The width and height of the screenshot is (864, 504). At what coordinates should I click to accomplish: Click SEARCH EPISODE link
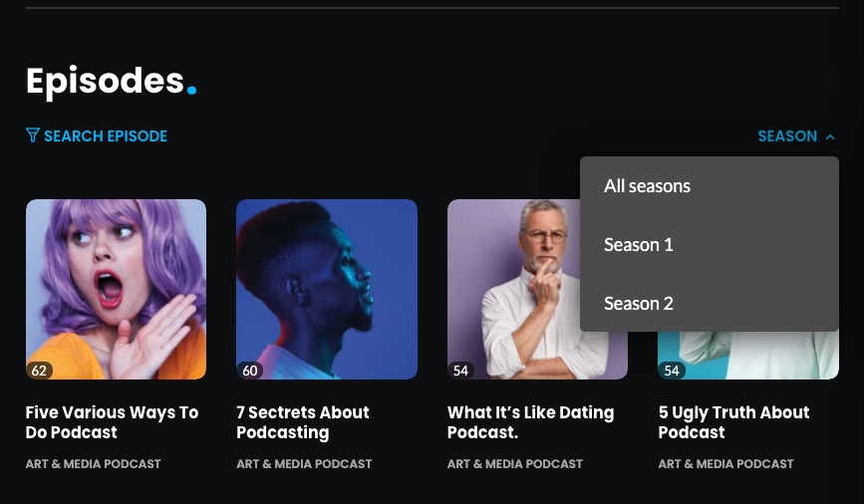106,136
